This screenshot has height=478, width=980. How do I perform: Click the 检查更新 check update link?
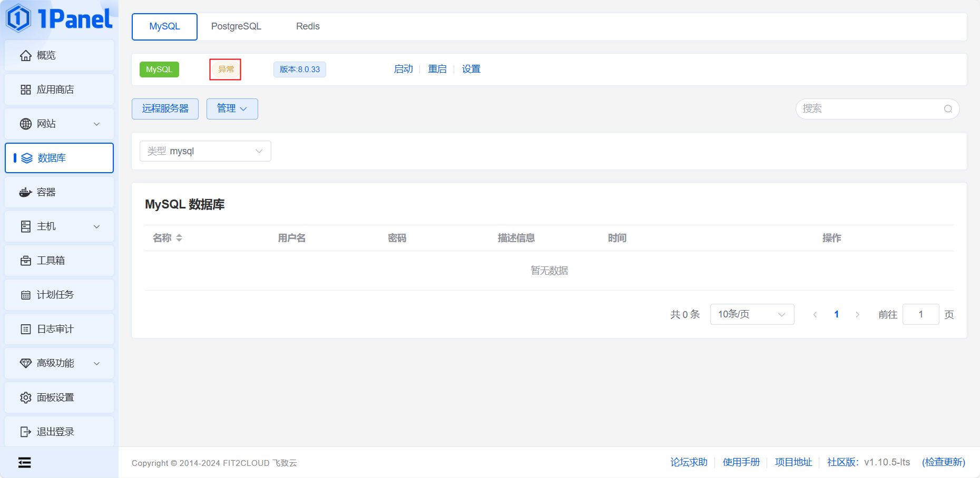[x=944, y=462]
